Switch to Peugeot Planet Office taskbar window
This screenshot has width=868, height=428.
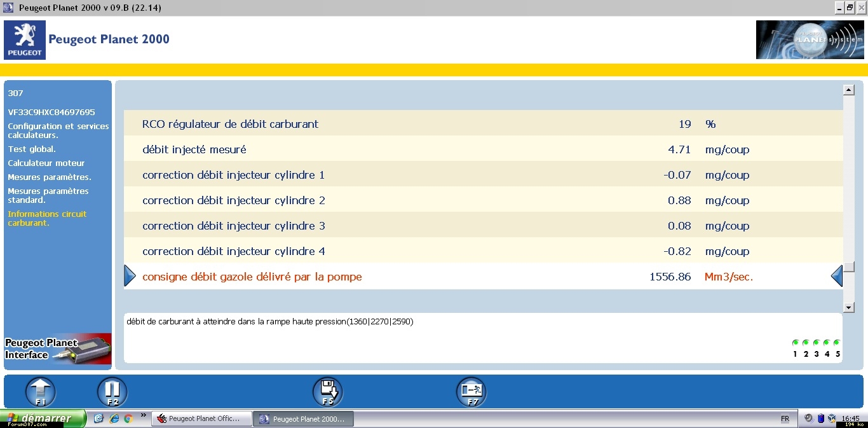[x=202, y=419]
